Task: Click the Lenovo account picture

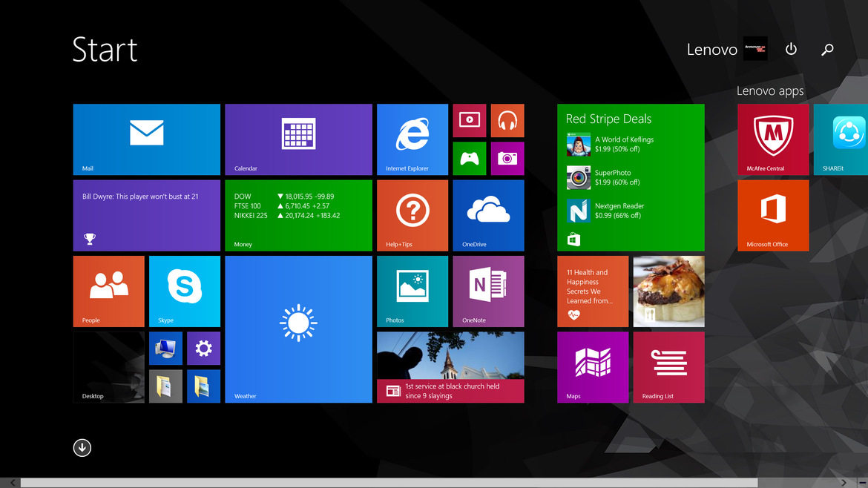Action: click(x=755, y=49)
